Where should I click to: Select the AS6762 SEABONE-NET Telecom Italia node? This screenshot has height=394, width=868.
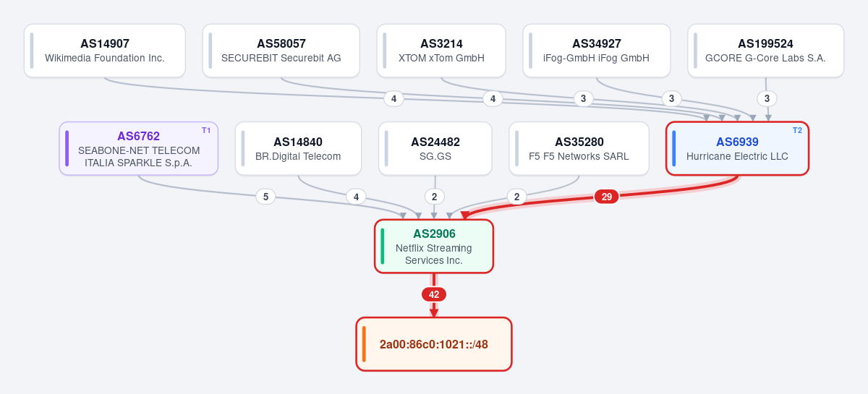[139, 148]
